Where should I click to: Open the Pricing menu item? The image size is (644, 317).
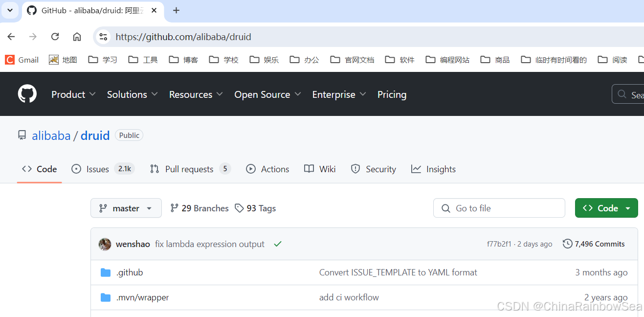point(392,94)
